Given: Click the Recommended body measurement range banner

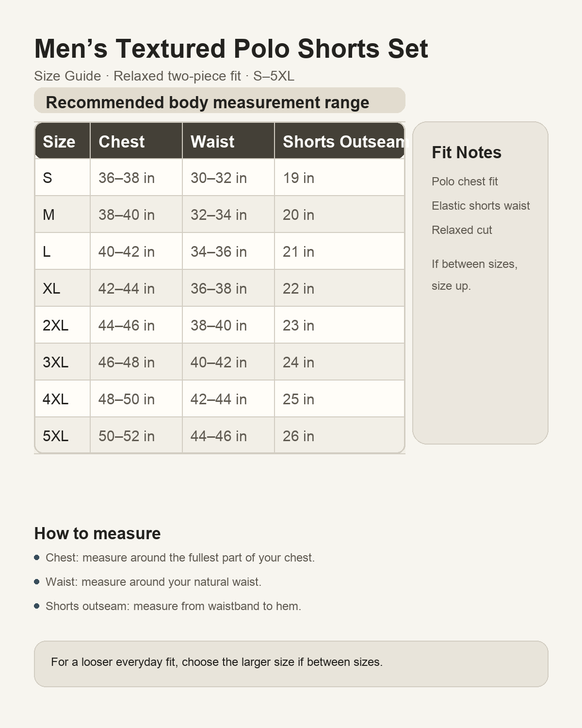Looking at the screenshot, I should [220, 100].
